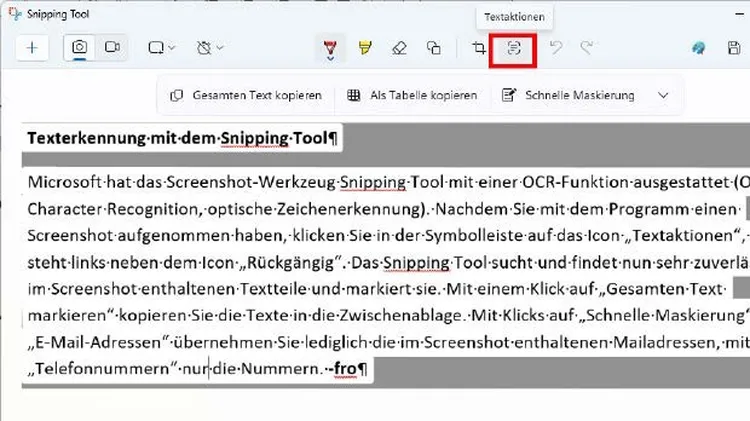The width and height of the screenshot is (750, 421).
Task: Start a new snip with the plus button
Action: 32,48
